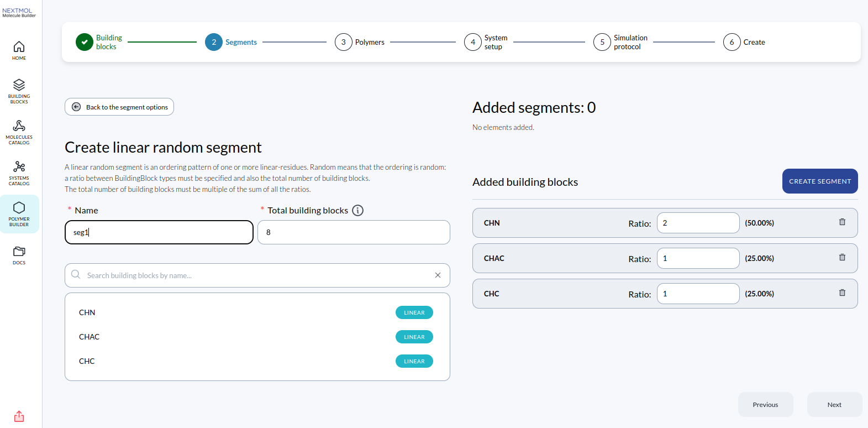This screenshot has height=428, width=868.
Task: Open the Building Blocks sidebar section
Action: coord(19,91)
